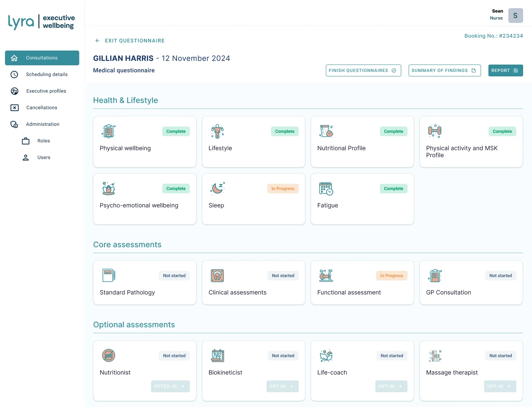Click Complete badge on Fatigue card
Screen dimensions: 532x407
[x=393, y=189]
